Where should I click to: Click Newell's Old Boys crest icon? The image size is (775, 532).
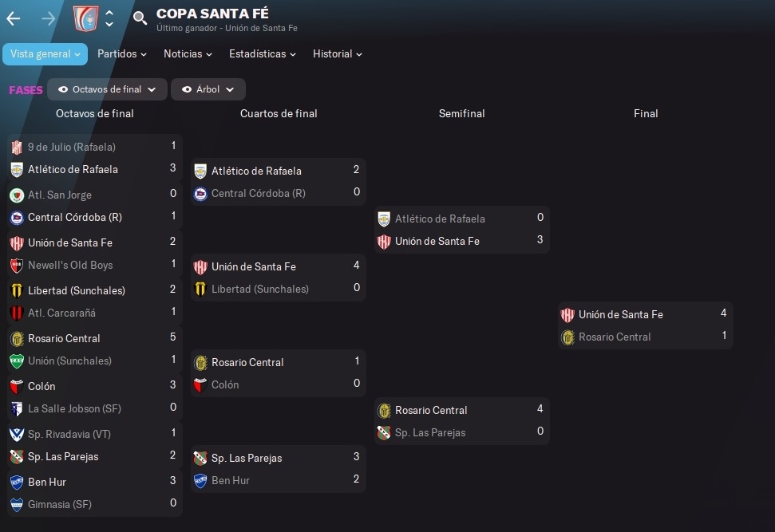(x=17, y=266)
